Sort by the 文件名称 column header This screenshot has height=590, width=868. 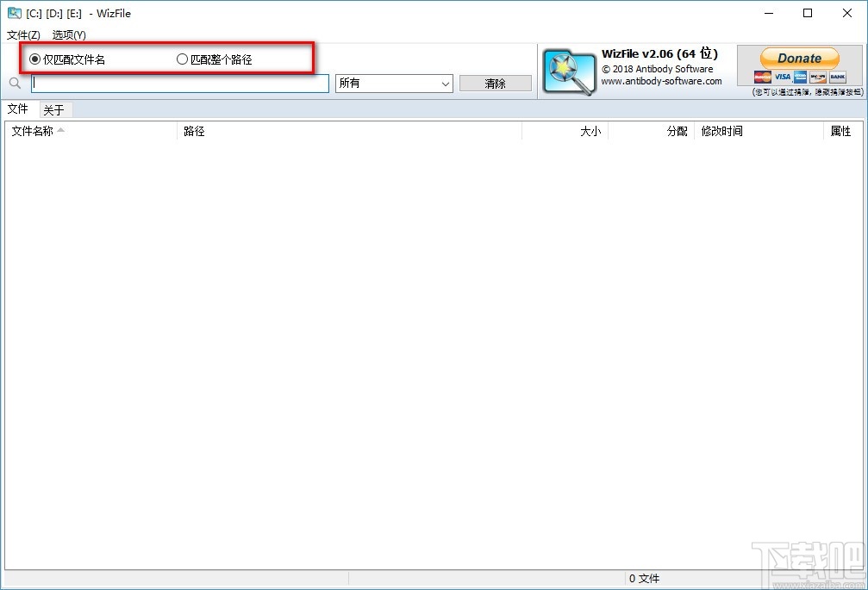point(91,131)
